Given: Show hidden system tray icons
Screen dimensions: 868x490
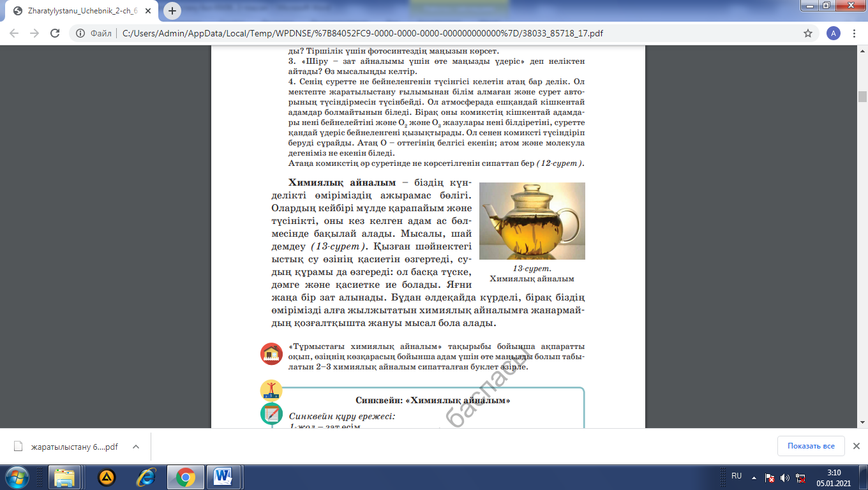Looking at the screenshot, I should (754, 477).
